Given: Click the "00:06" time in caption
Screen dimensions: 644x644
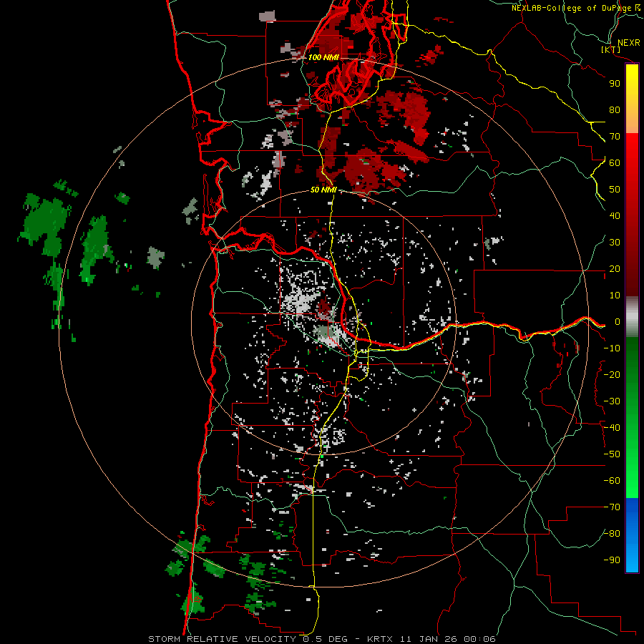Looking at the screenshot, I should pyautogui.click(x=479, y=639).
